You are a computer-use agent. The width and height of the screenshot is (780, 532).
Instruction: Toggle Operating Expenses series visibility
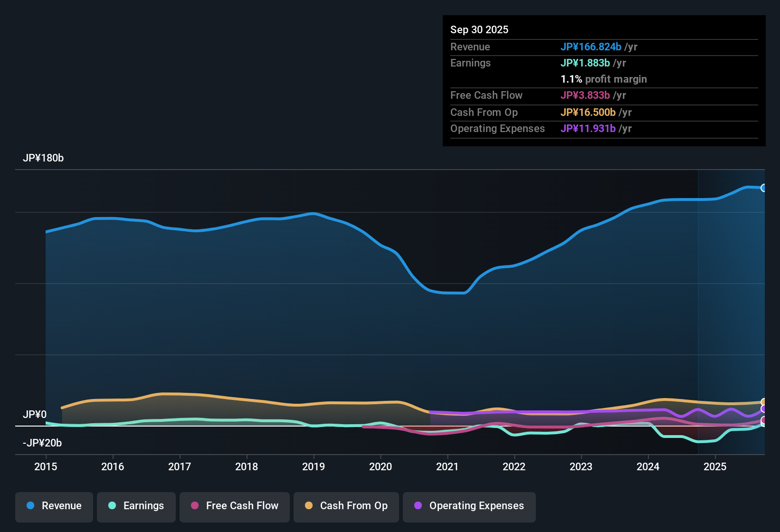pos(469,506)
